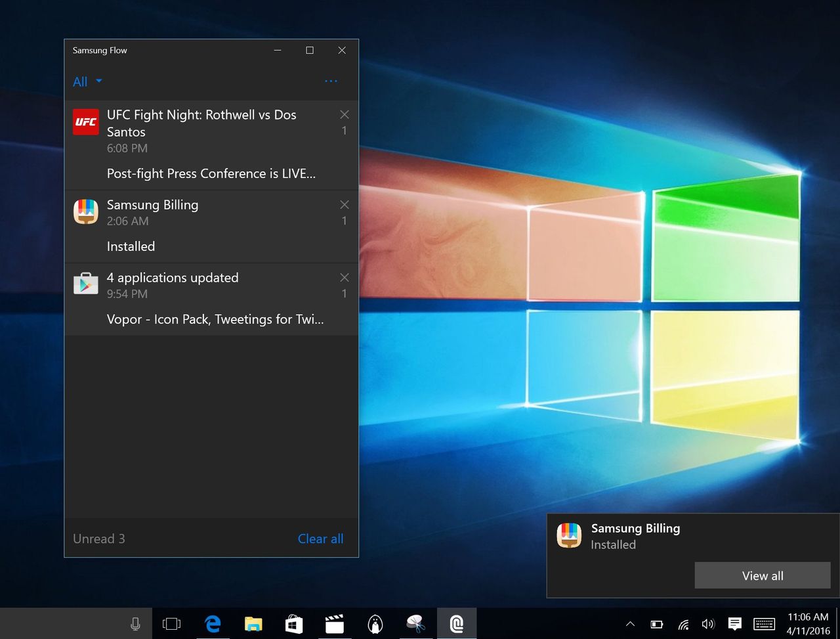Open the touch keyboard icon
This screenshot has height=639, width=840.
point(764,624)
